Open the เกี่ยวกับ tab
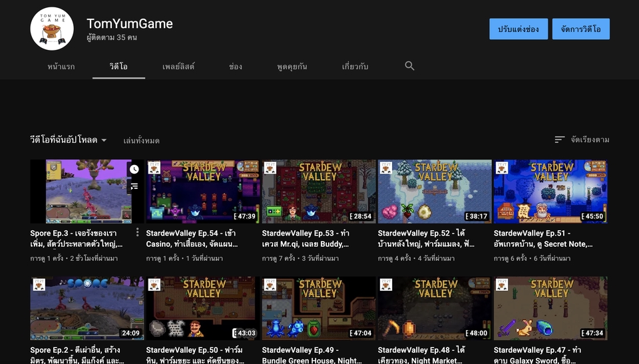Viewport: 639px width, 364px height. click(355, 67)
